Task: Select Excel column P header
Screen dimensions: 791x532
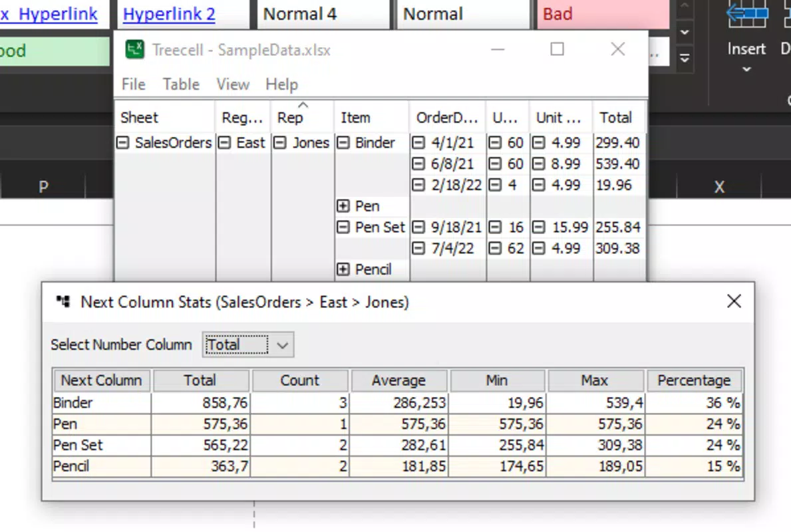Action: [x=43, y=187]
